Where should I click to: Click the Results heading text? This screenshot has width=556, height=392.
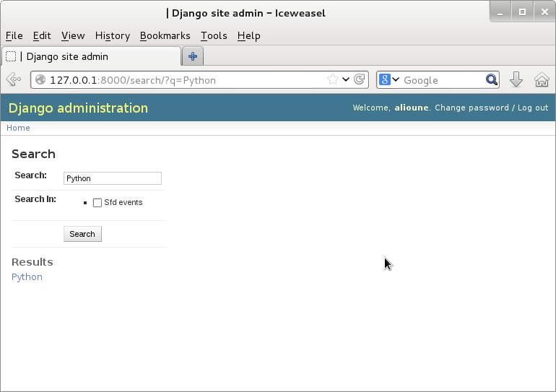tap(32, 262)
